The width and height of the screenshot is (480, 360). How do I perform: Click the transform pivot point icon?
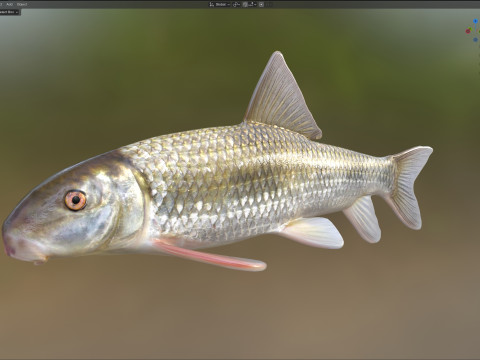(236, 4)
